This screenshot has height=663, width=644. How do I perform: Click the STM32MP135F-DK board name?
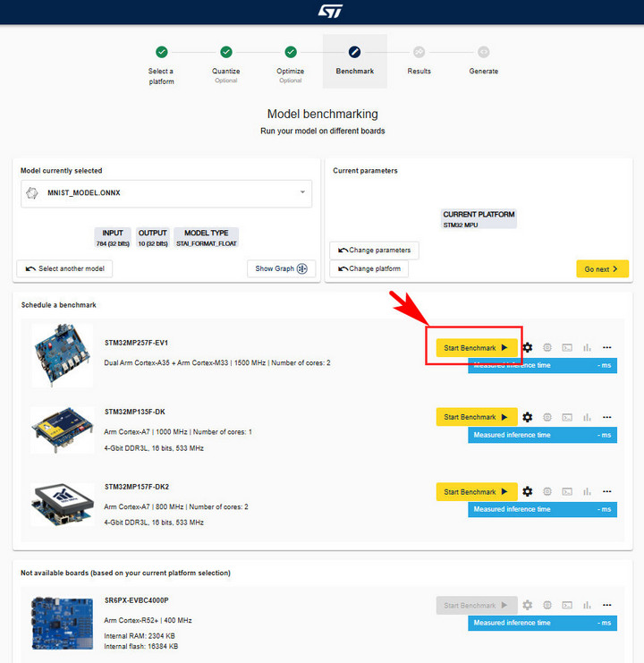click(135, 412)
